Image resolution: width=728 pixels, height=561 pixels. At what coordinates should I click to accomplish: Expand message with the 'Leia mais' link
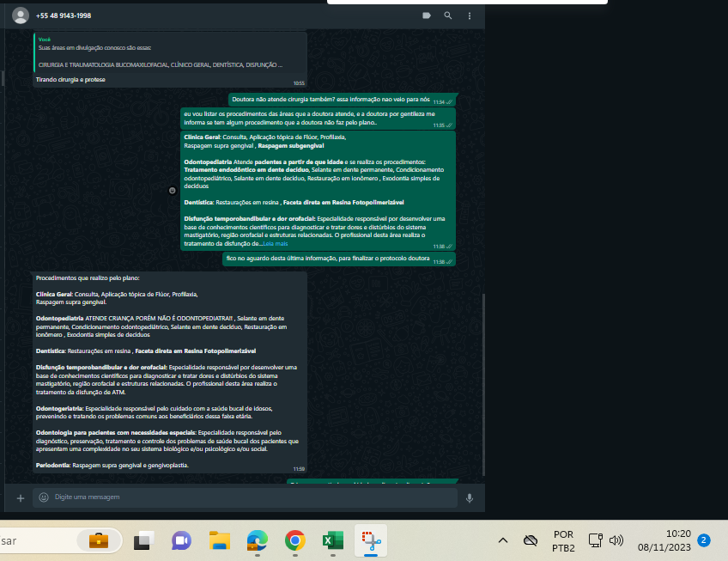[276, 243]
